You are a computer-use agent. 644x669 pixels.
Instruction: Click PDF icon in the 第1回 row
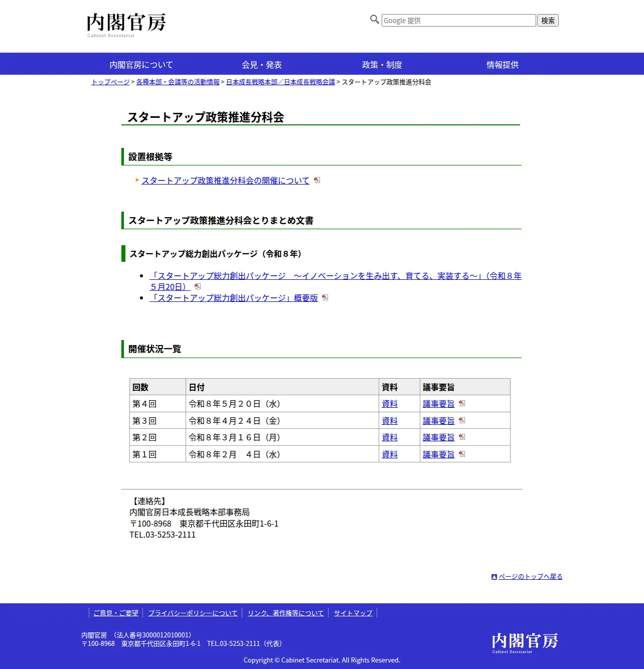[462, 454]
